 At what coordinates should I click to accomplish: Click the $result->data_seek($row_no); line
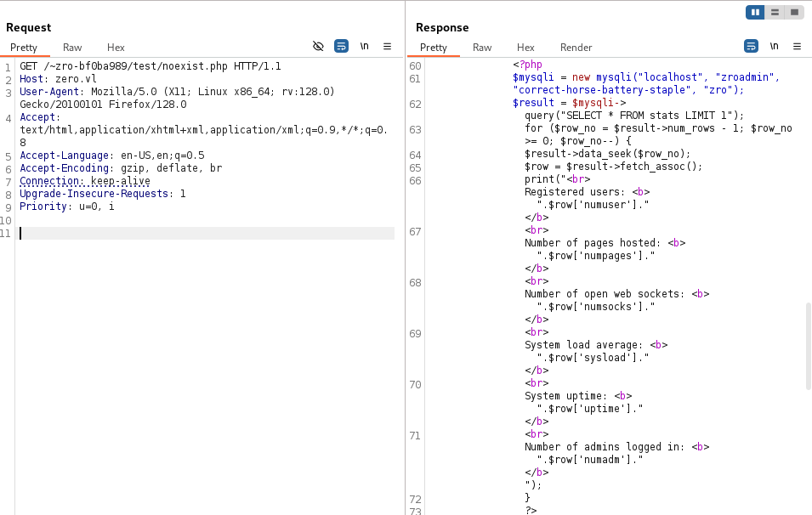tap(607, 154)
